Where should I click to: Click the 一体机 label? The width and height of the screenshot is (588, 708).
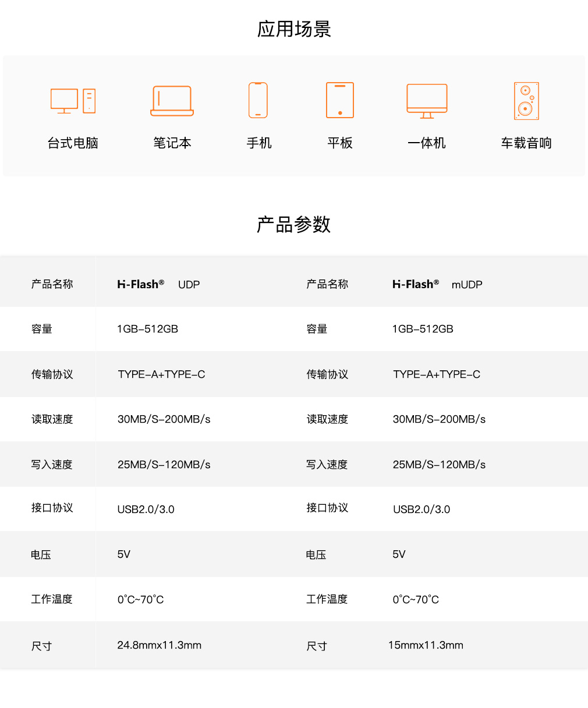click(x=427, y=143)
